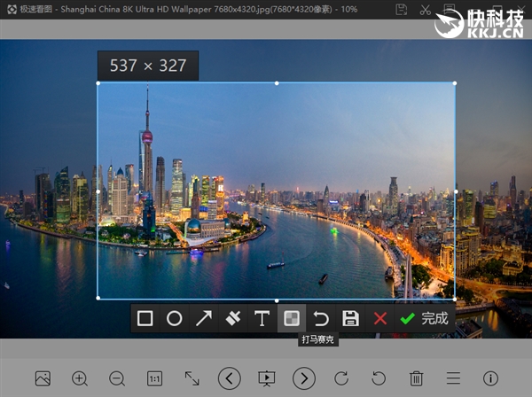
Task: Choose the arrow drawing tool
Action: click(x=204, y=319)
